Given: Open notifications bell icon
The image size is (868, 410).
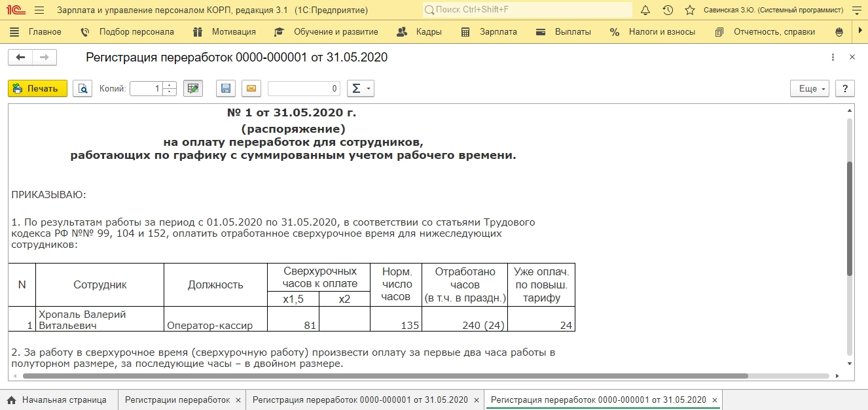Looking at the screenshot, I should click(x=645, y=10).
